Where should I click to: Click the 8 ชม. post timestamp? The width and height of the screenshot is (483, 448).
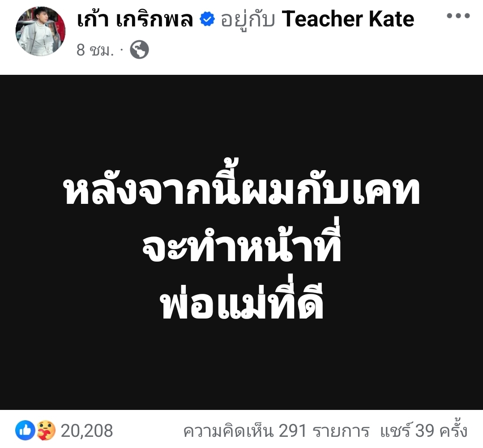(x=95, y=50)
